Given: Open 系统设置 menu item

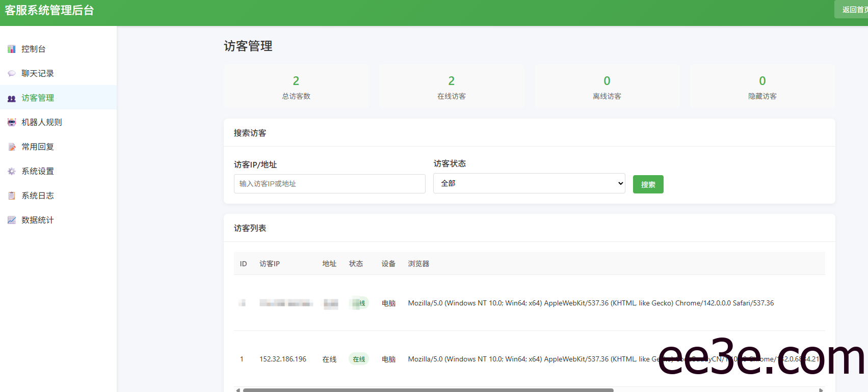Looking at the screenshot, I should click(x=38, y=171).
